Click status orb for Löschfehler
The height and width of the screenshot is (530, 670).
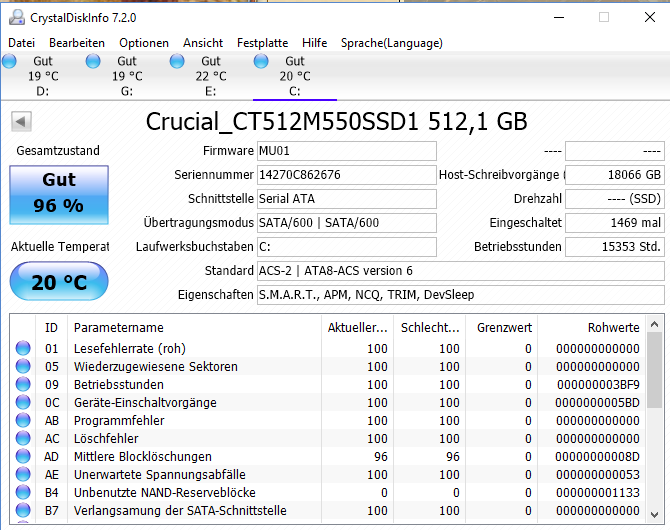pos(23,438)
